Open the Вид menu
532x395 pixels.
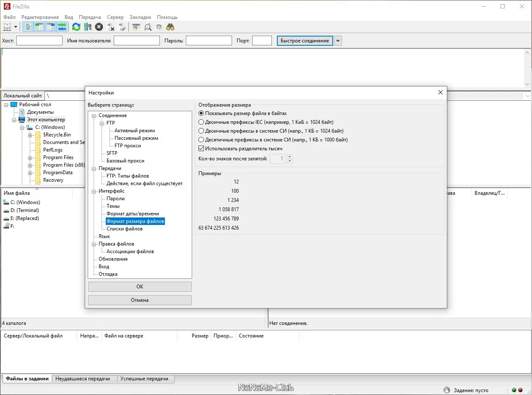coord(69,17)
